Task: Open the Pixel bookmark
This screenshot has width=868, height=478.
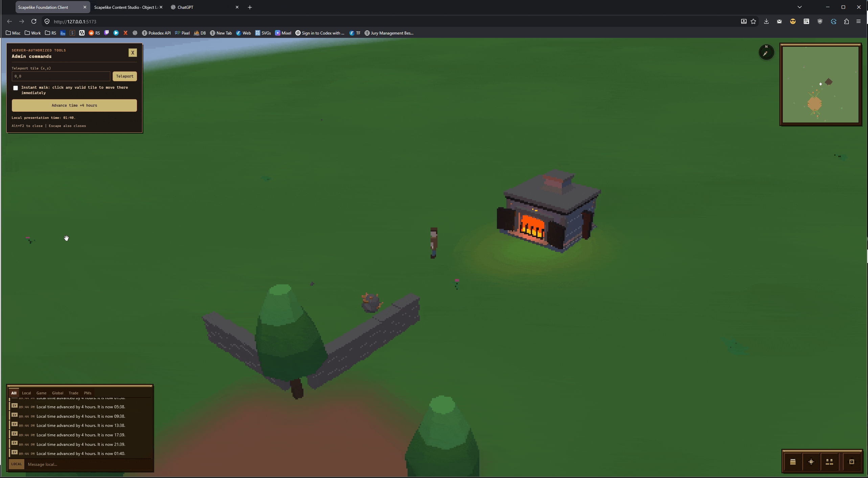Action: (x=182, y=33)
